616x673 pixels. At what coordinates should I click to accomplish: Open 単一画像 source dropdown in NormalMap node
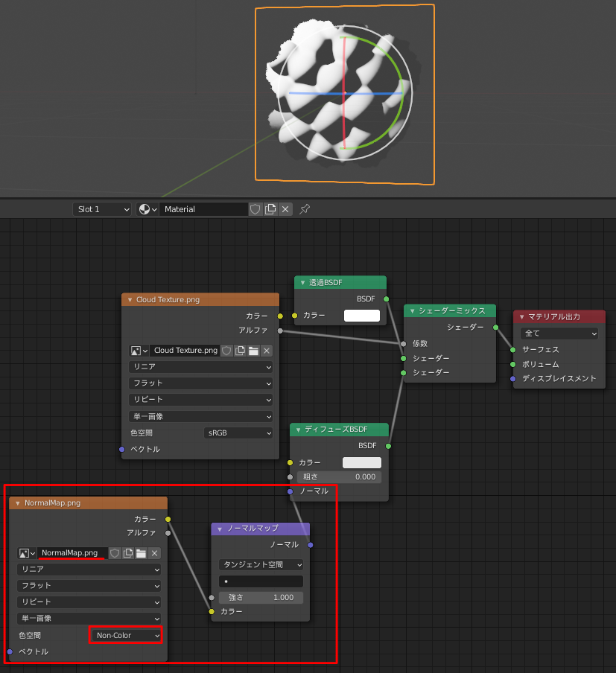(x=89, y=619)
